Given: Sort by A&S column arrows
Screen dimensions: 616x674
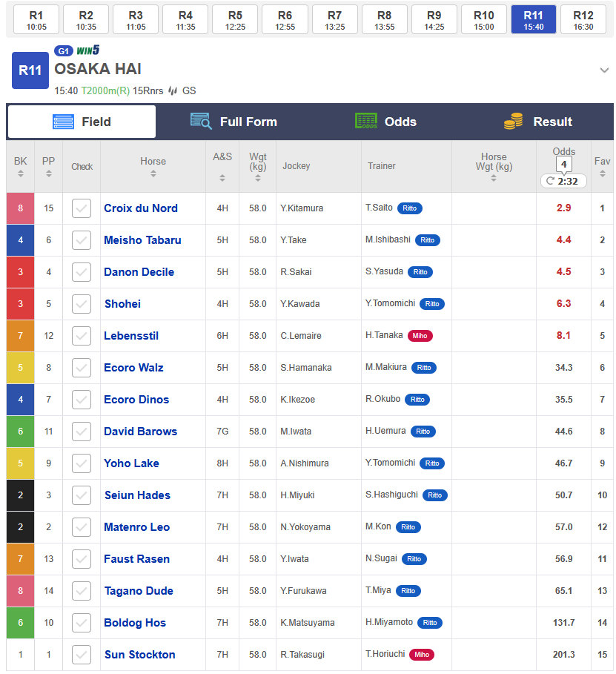Looking at the screenshot, I should (x=222, y=177).
